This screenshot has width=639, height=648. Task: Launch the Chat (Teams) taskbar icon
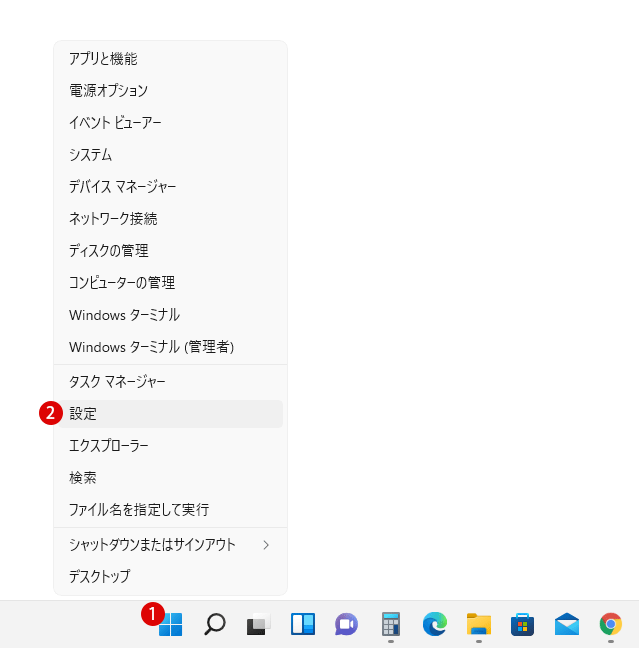(x=346, y=624)
